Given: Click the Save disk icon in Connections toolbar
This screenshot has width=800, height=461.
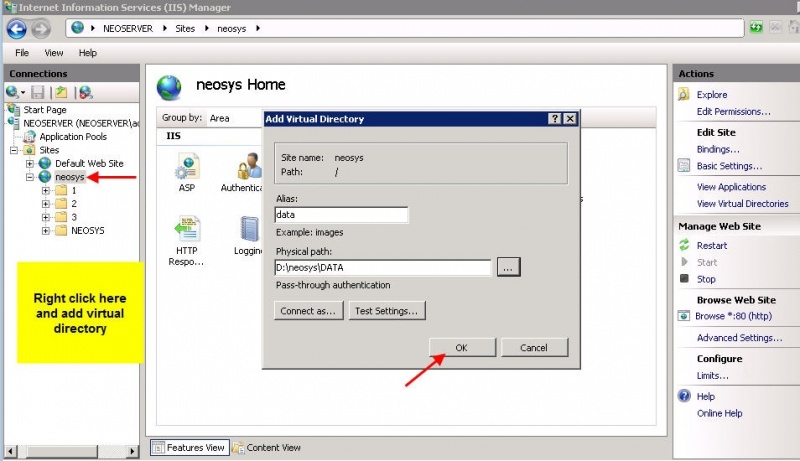Looking at the screenshot, I should click(x=38, y=92).
